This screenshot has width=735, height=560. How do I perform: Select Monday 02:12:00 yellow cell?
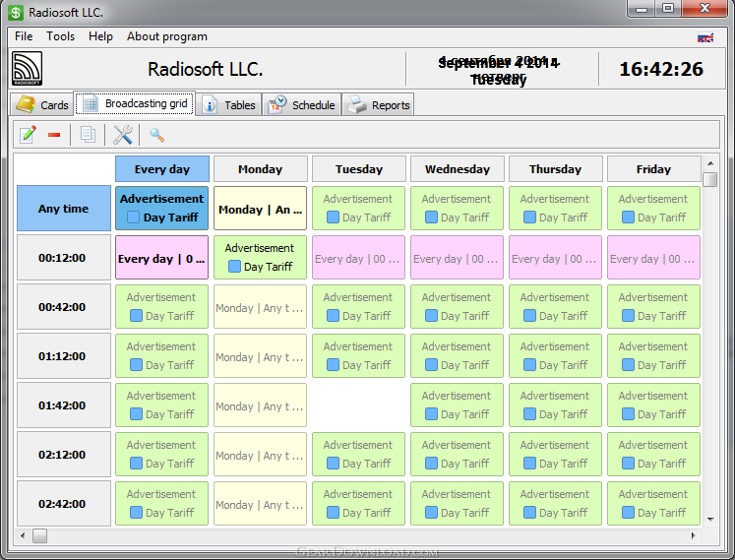point(260,455)
